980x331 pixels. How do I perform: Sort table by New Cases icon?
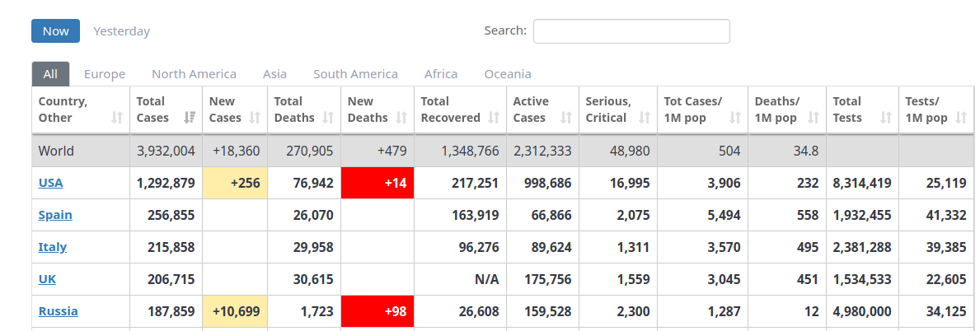255,118
